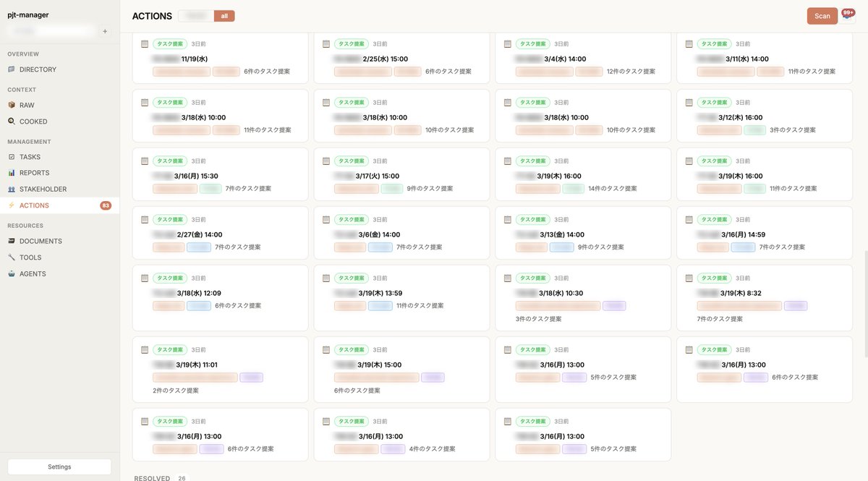Image resolution: width=868 pixels, height=481 pixels.
Task: Click calendar icon on 3/11(水) 14:00 card
Action: 689,44
